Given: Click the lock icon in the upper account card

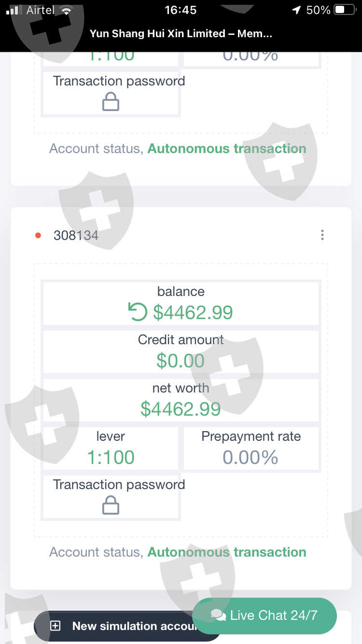Looking at the screenshot, I should pyautogui.click(x=111, y=102).
